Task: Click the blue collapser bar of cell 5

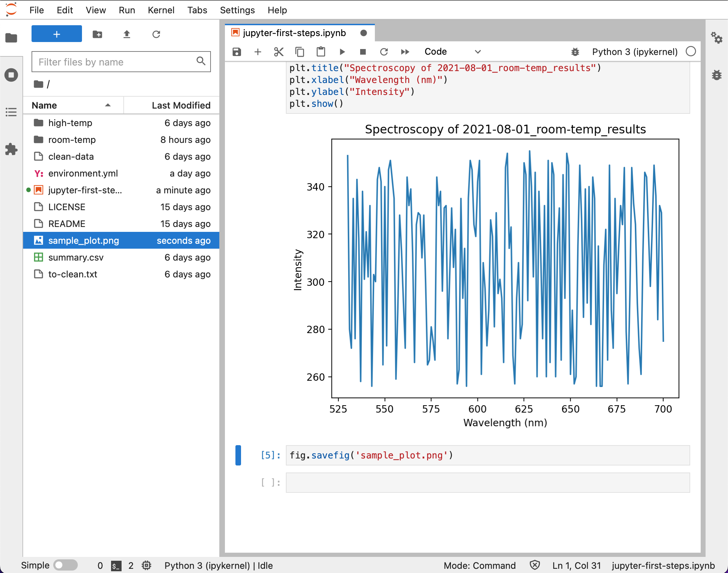Action: pos(238,455)
